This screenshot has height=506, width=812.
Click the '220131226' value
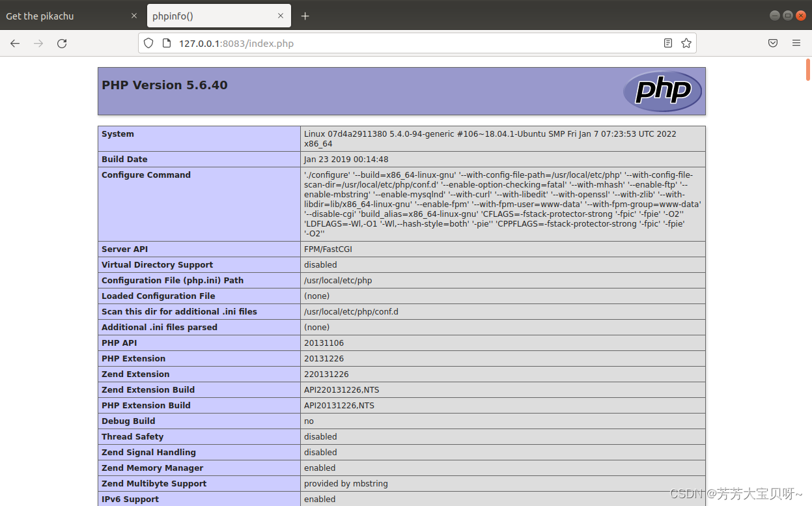326,374
